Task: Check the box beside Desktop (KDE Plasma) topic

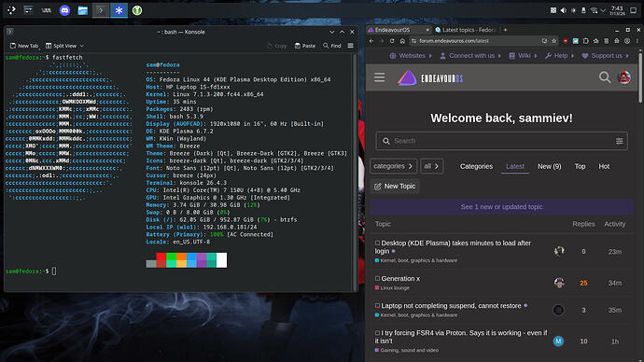Action: click(x=377, y=243)
